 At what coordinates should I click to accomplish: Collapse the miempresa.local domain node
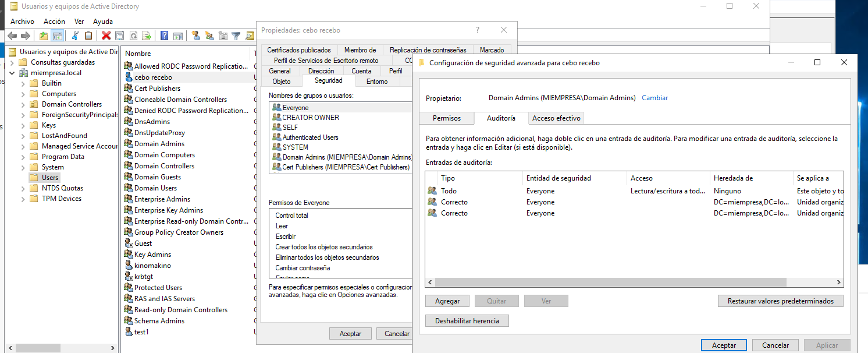(13, 73)
